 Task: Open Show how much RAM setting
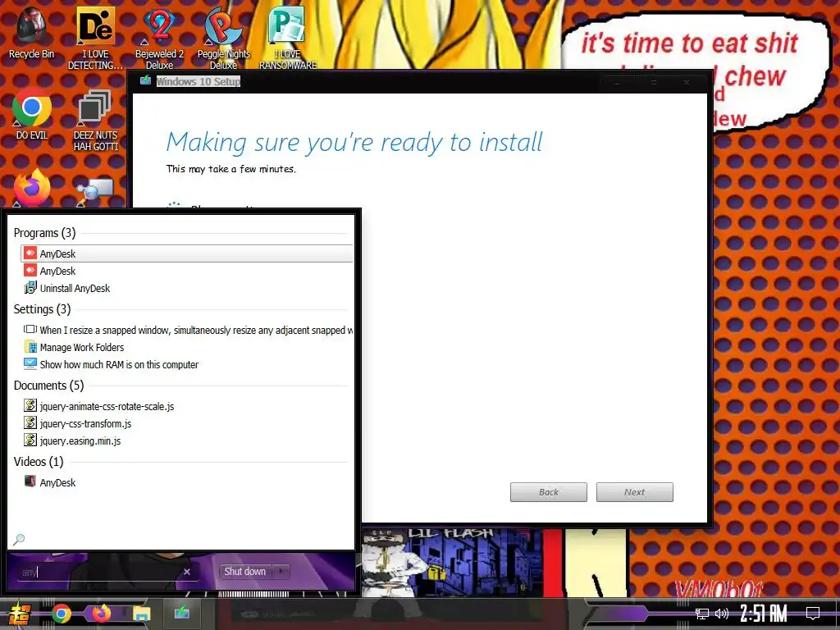pos(186,364)
